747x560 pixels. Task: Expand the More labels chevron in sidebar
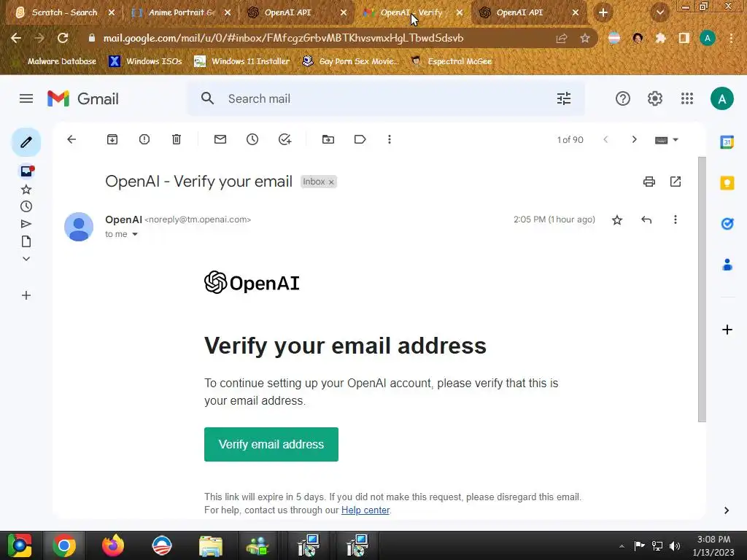click(x=26, y=259)
